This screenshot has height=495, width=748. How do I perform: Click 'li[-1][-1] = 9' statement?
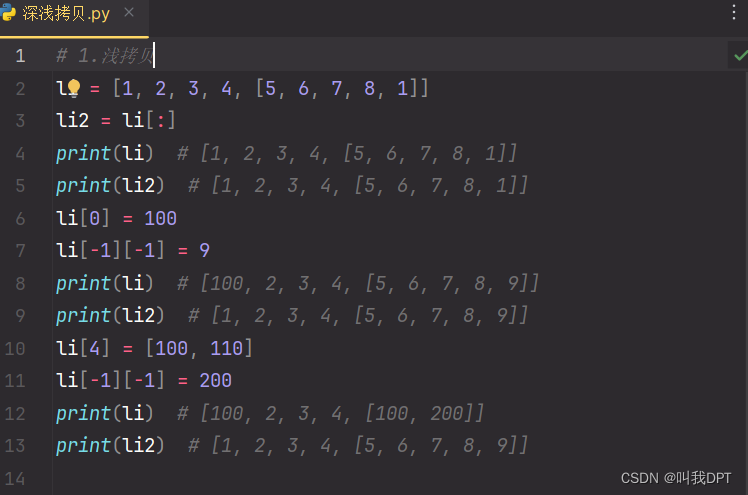[133, 250]
